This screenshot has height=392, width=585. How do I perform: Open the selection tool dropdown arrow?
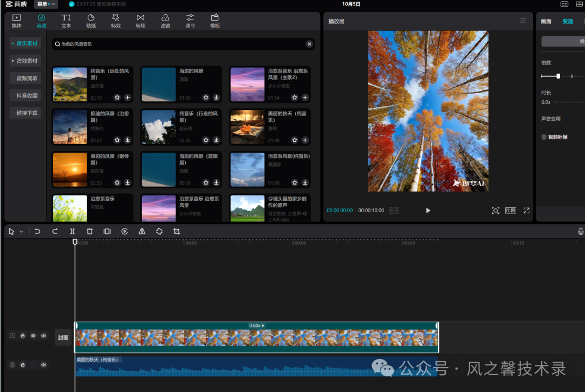[x=22, y=232]
